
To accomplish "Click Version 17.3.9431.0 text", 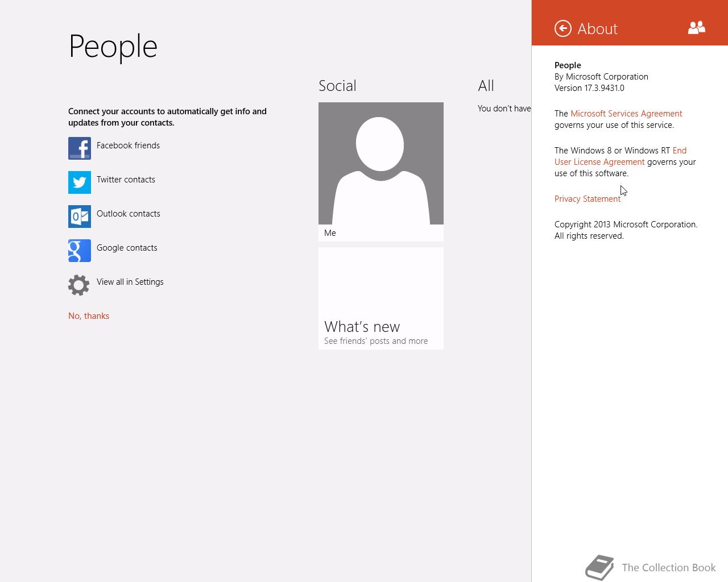I will point(589,88).
